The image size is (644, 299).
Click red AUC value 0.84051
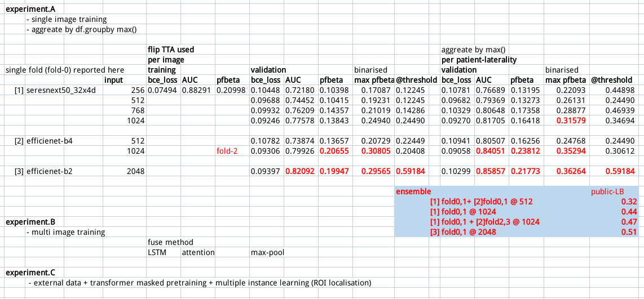490,151
